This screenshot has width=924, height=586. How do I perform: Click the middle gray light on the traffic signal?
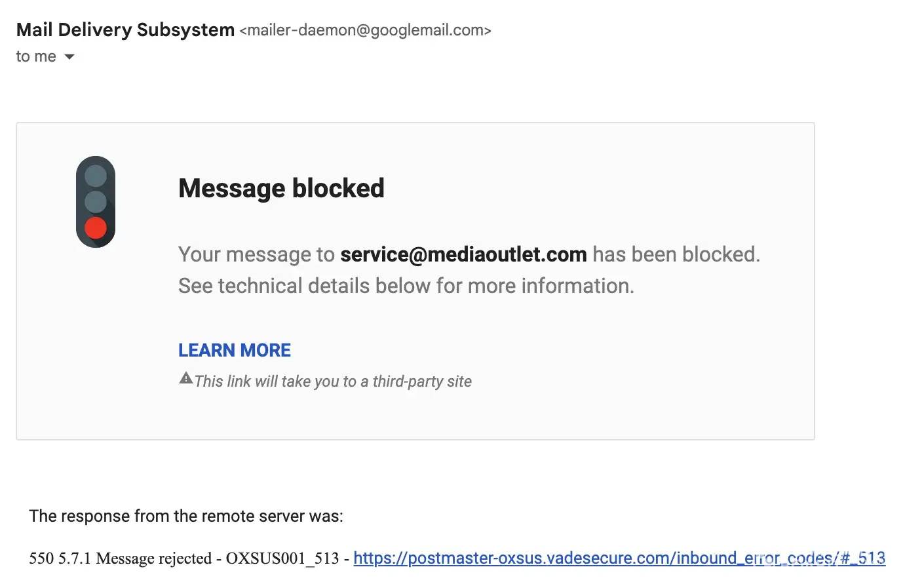click(x=96, y=201)
